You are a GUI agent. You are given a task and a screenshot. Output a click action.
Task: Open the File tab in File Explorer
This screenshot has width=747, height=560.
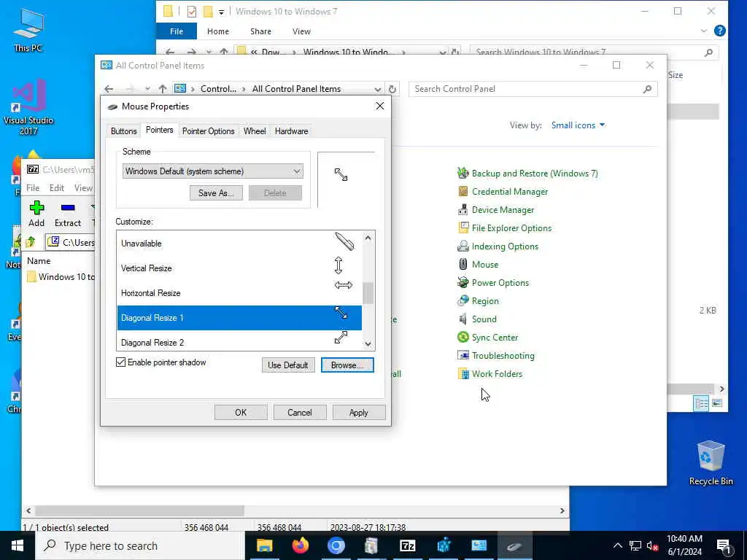[177, 31]
